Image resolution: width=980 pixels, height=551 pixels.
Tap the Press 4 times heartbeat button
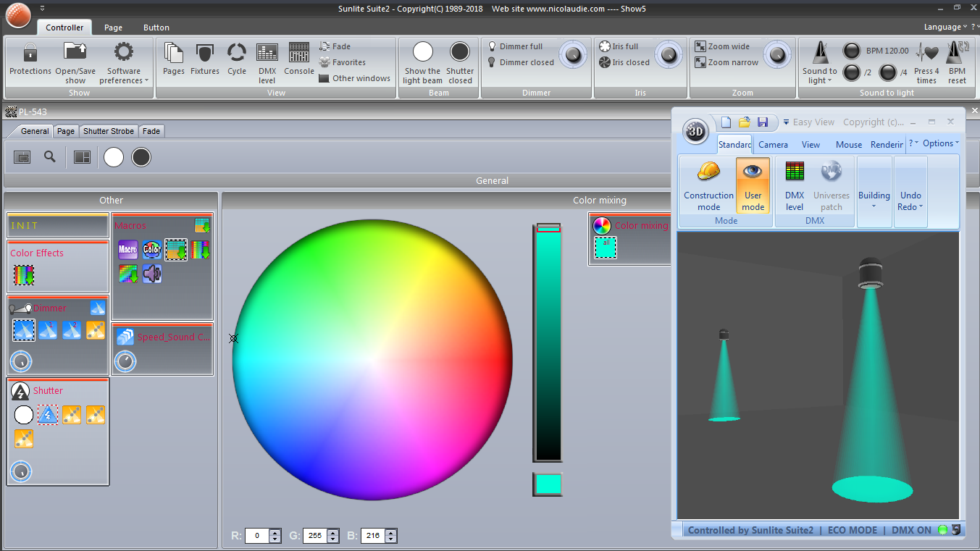(x=926, y=63)
